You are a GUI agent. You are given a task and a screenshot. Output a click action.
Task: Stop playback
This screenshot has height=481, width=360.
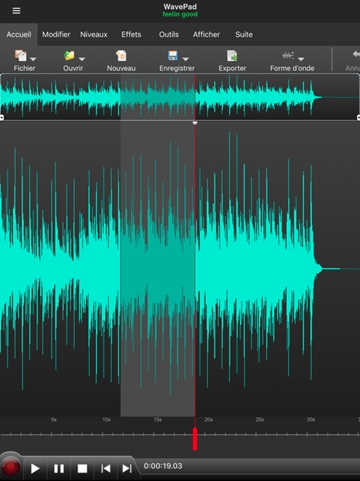(82, 469)
